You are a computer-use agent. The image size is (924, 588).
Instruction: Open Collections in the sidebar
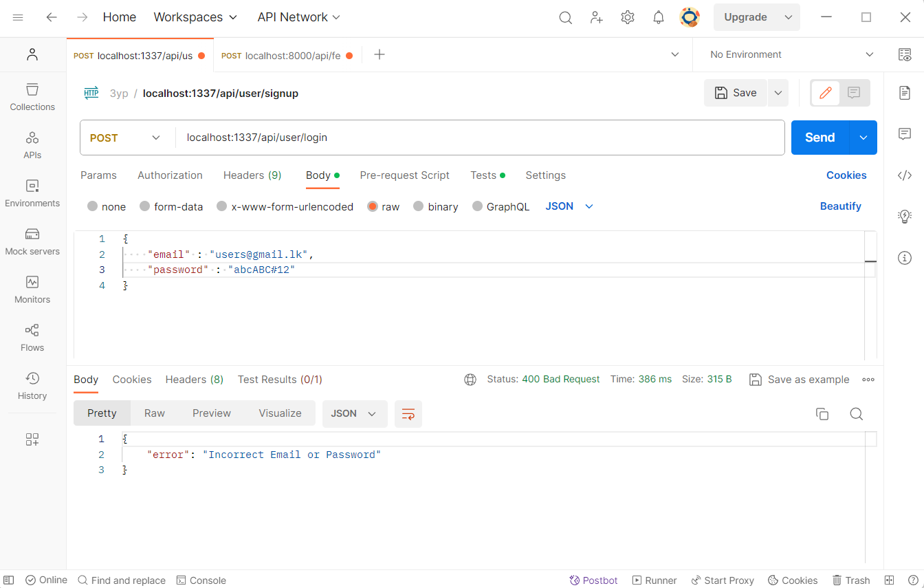tap(32, 97)
